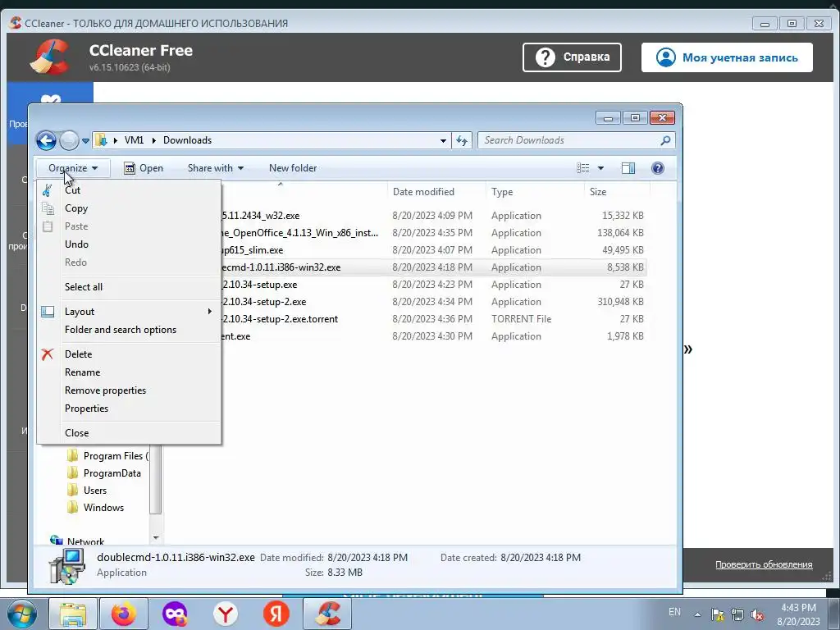Click Справка help button in CCleaner

572,57
